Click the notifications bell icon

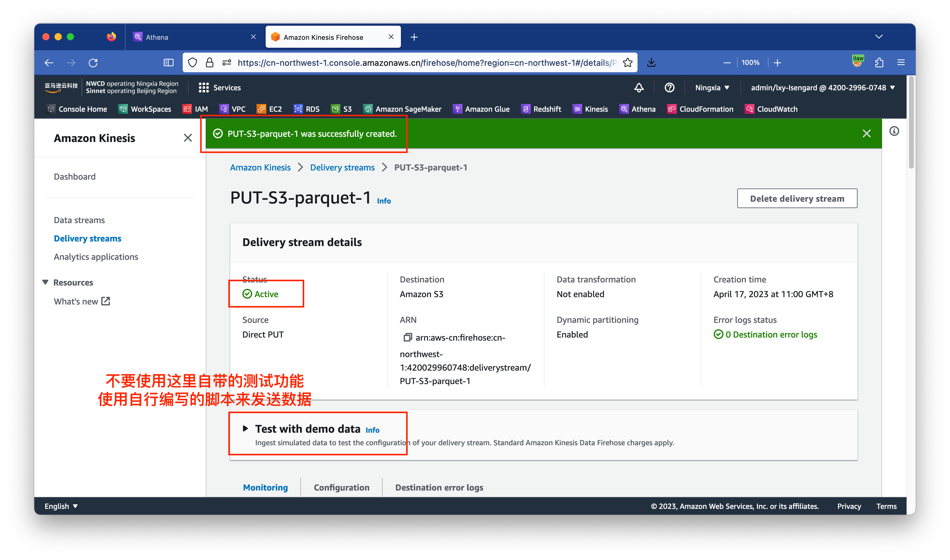(x=639, y=87)
